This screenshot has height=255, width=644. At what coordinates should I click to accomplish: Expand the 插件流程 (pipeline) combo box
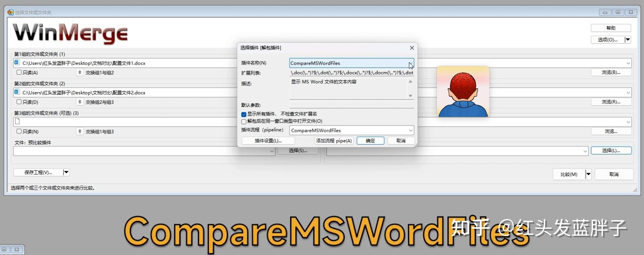(410, 130)
